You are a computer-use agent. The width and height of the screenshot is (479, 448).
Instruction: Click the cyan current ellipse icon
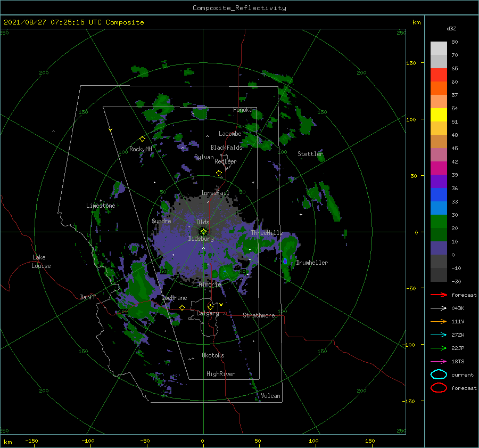[439, 374]
